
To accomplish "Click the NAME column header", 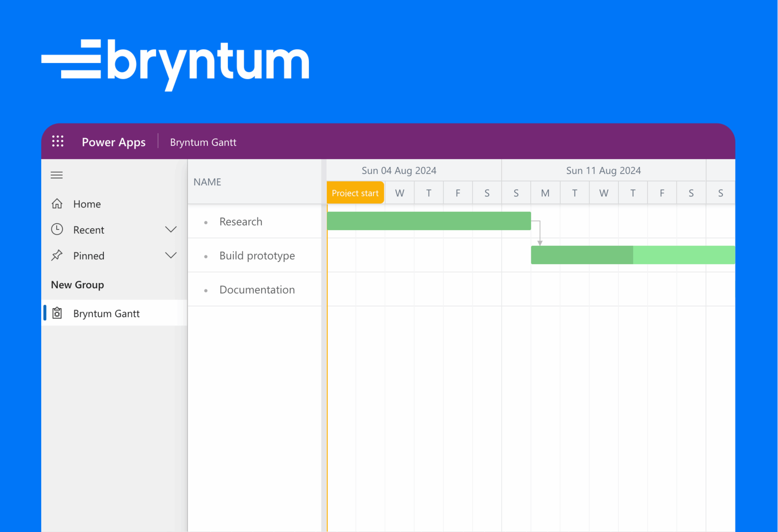I will (207, 182).
